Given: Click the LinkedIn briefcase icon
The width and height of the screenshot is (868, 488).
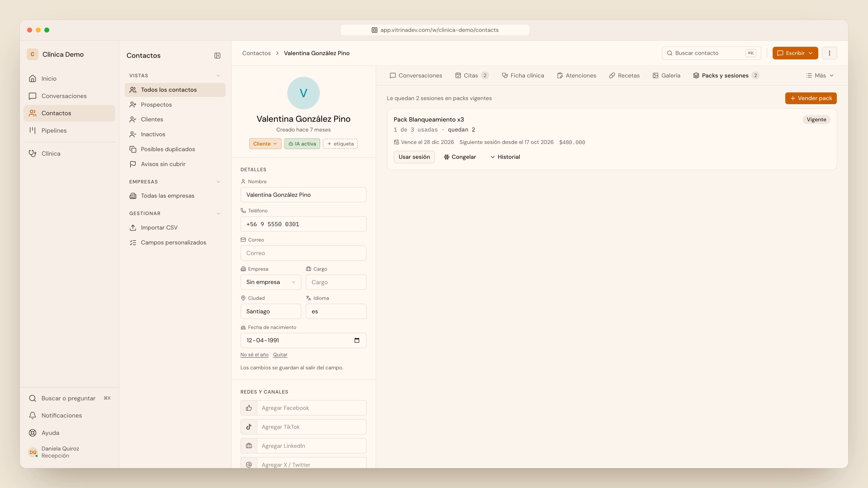Looking at the screenshot, I should point(249,446).
